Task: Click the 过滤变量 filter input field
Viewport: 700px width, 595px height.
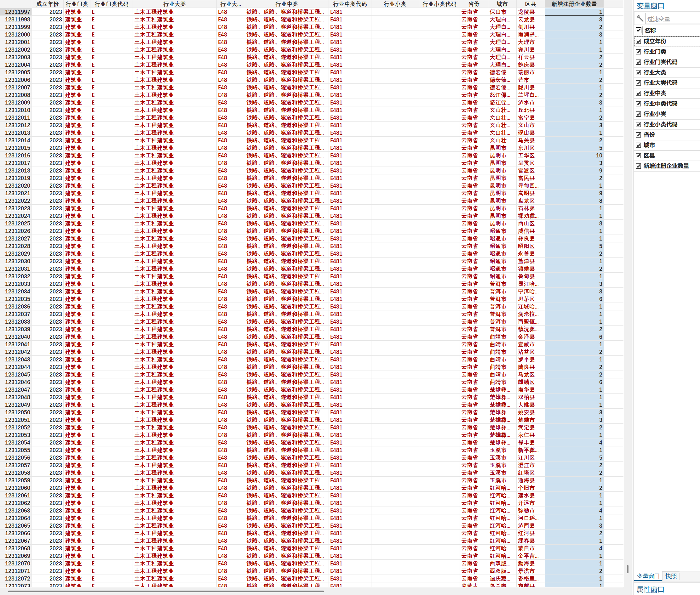Action: click(x=672, y=19)
